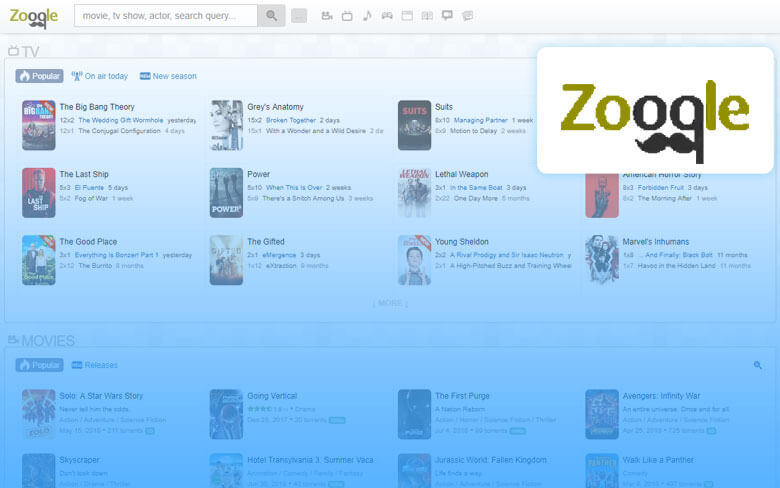Open episode Motion to Delay
This screenshot has width=780, height=488.
coord(474,131)
